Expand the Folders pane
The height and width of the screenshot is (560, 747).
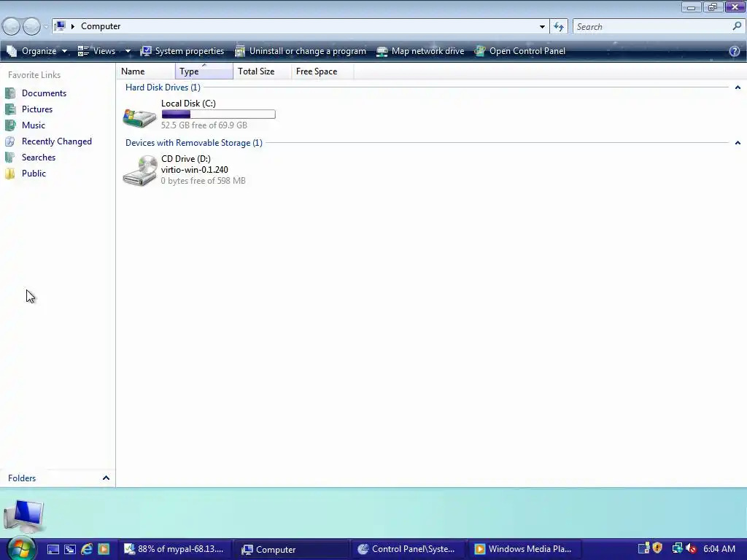pyautogui.click(x=106, y=478)
